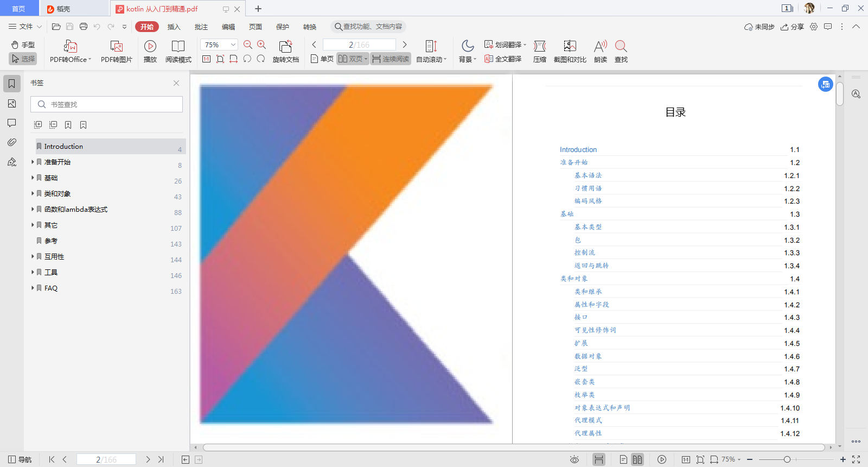
Task: Click the horizontal scrollbar below the document
Action: 514,447
